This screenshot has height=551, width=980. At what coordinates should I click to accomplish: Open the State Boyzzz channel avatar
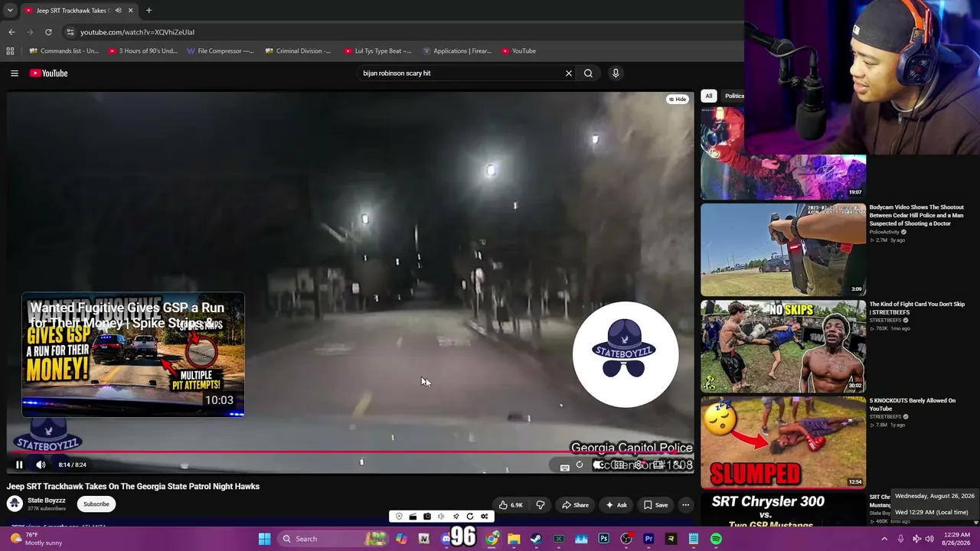[x=15, y=504]
